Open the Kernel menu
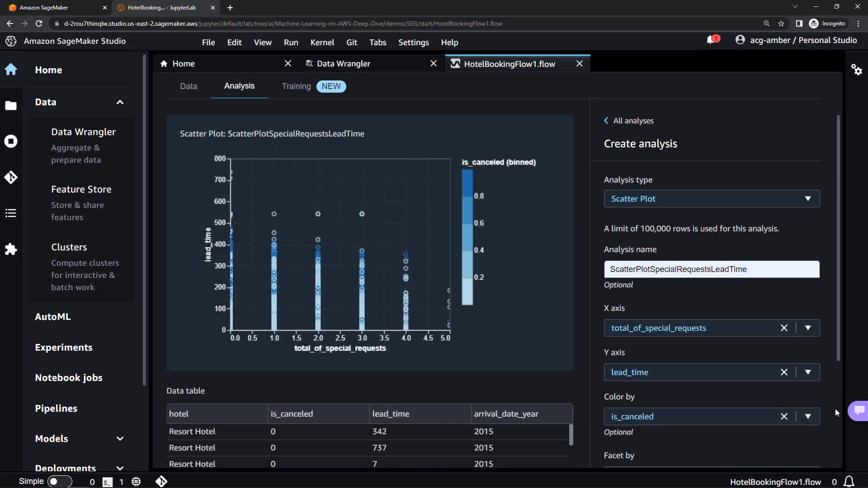The width and height of the screenshot is (868, 488). click(322, 42)
